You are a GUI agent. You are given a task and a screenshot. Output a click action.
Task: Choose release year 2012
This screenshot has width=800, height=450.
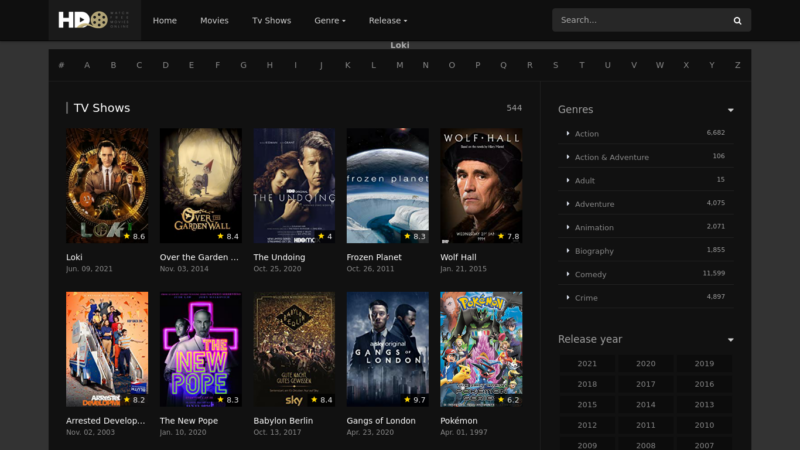(x=587, y=424)
